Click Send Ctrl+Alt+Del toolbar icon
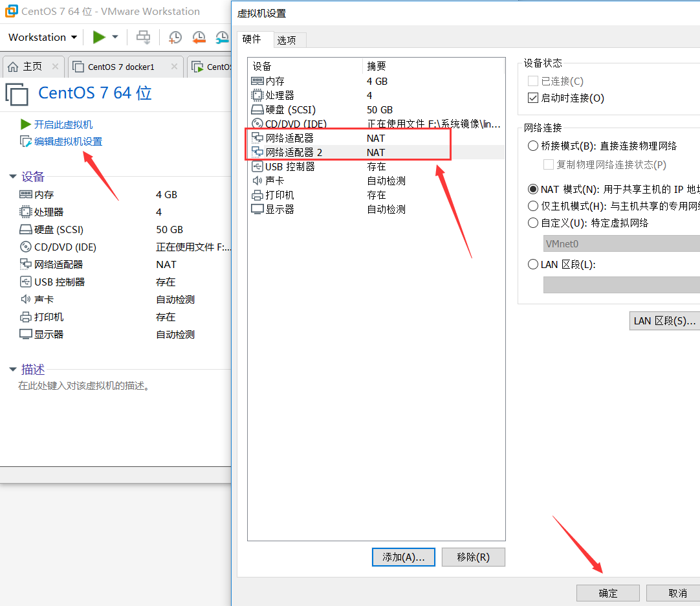The height and width of the screenshot is (606, 700). (144, 37)
